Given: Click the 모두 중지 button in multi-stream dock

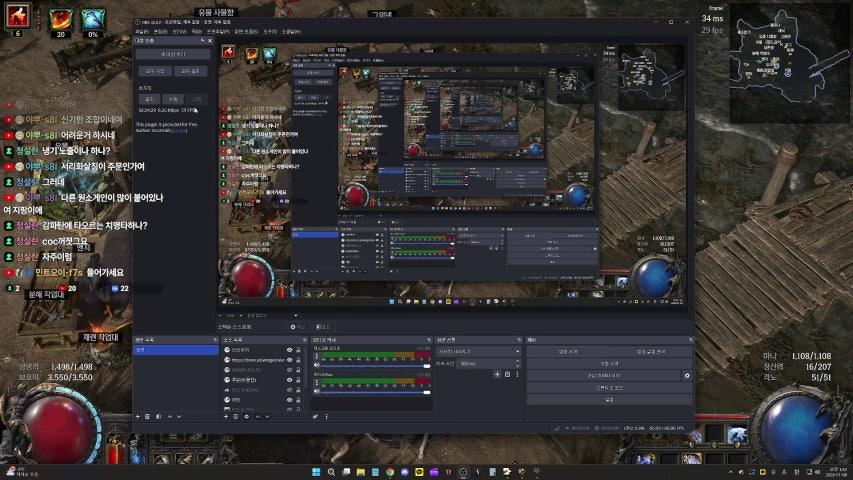Looking at the screenshot, I should 190,71.
